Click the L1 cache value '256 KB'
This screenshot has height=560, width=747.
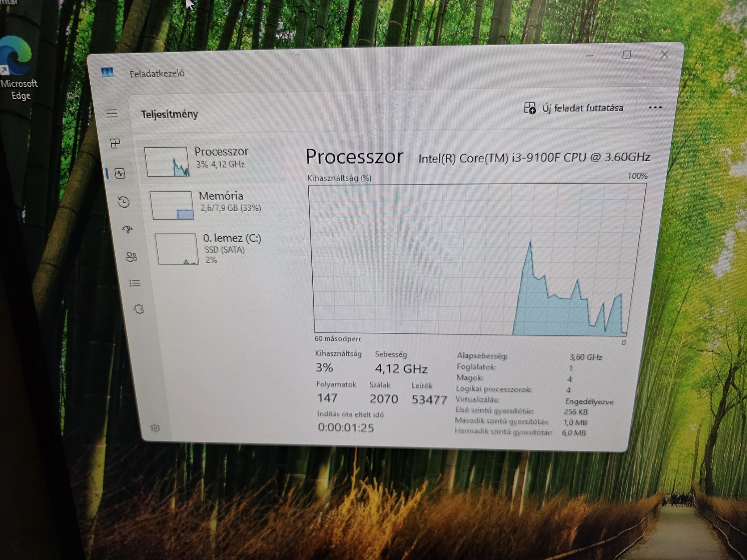click(575, 412)
